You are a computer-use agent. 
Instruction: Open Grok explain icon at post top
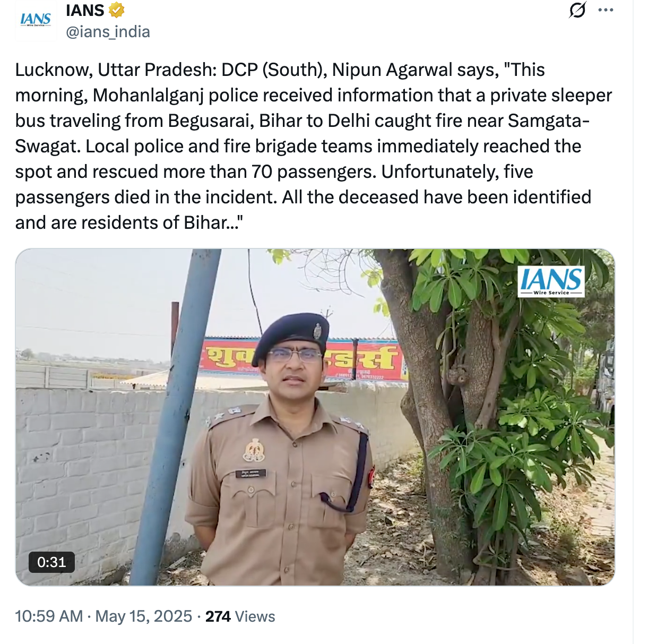(x=577, y=10)
